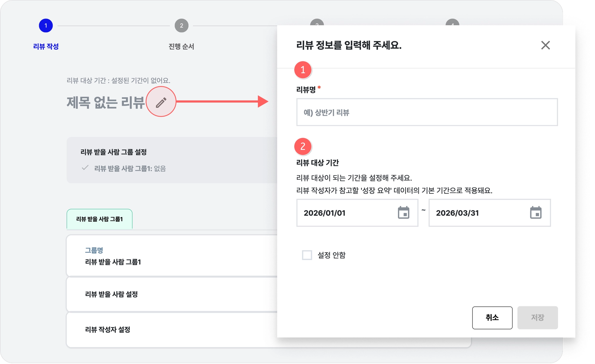Click the 리뷰명 input field

[x=426, y=112]
